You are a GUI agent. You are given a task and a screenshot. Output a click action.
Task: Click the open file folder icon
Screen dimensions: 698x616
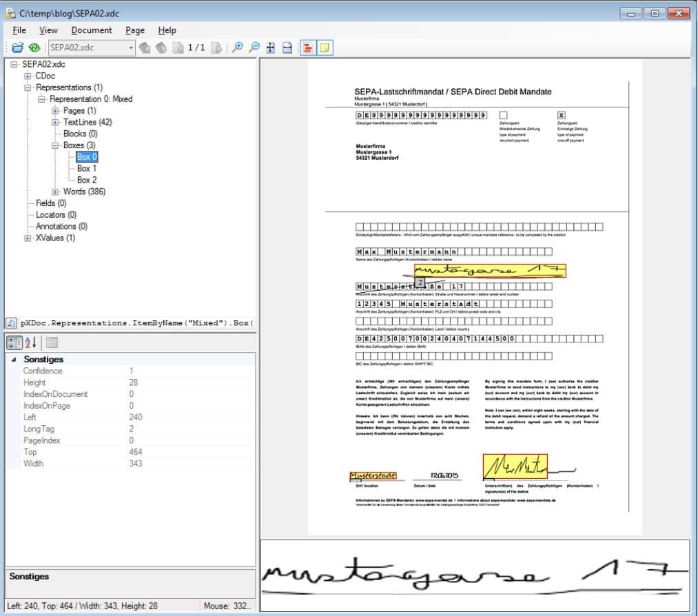point(18,48)
